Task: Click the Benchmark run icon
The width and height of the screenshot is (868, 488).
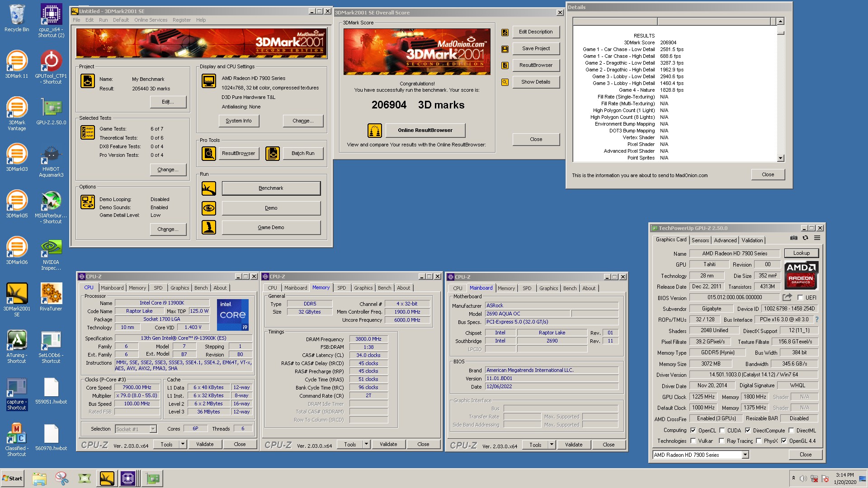Action: point(209,188)
